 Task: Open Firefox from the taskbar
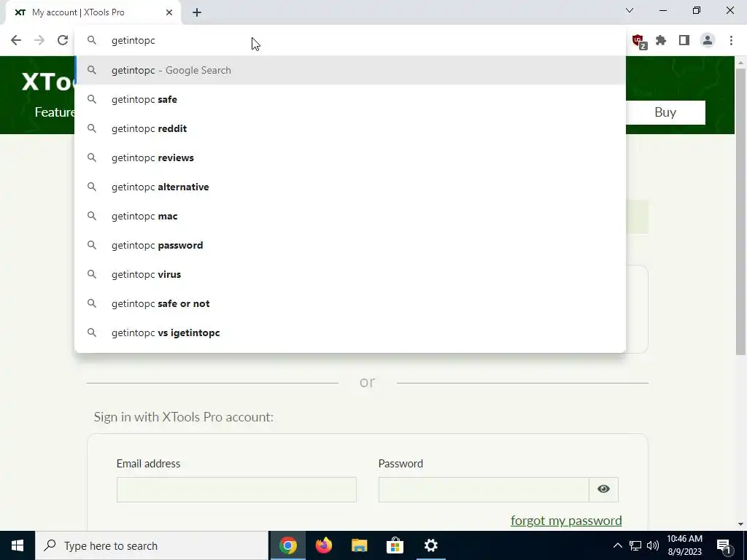click(323, 545)
